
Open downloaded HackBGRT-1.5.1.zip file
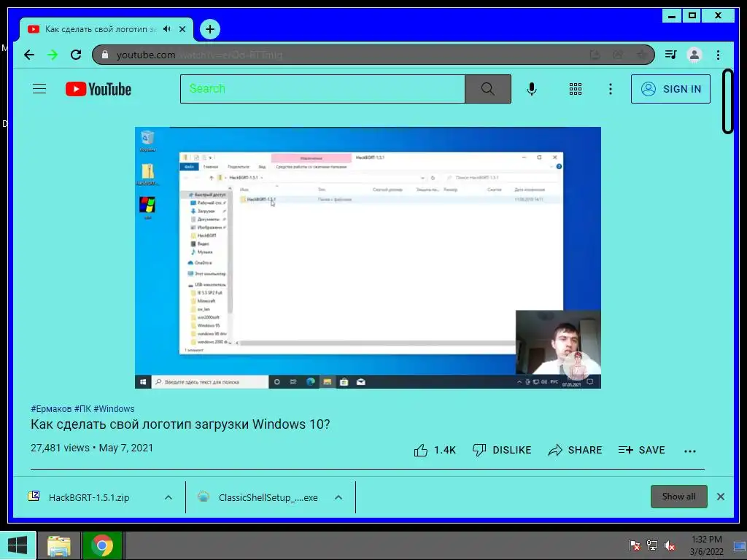click(x=89, y=497)
